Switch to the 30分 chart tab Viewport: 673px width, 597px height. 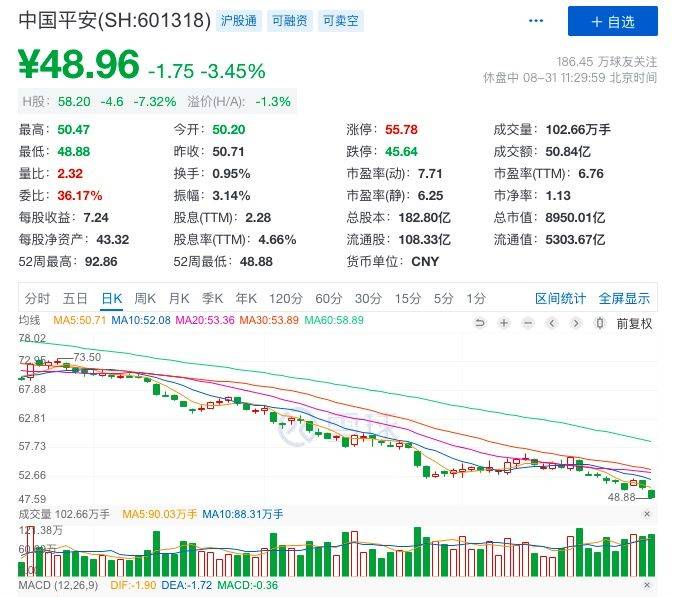[x=368, y=298]
